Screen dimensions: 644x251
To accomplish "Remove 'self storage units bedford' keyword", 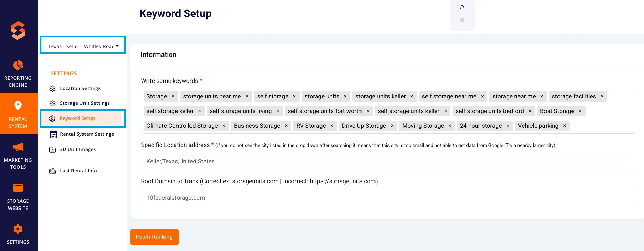I will click(530, 111).
